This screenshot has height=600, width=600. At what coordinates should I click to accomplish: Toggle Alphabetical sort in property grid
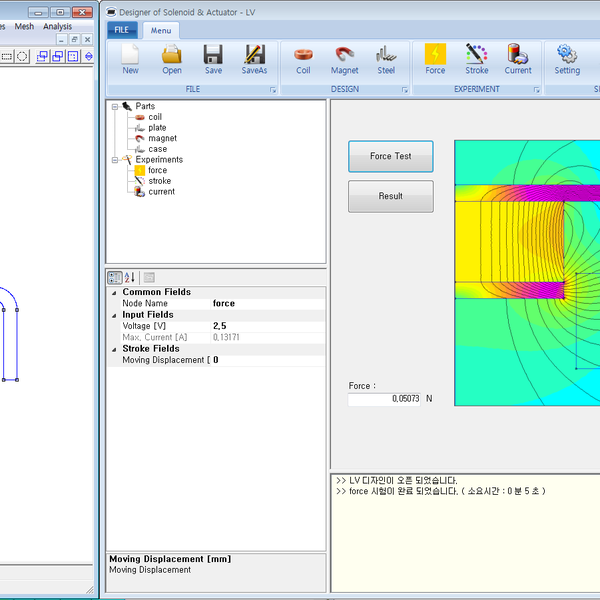[x=130, y=277]
